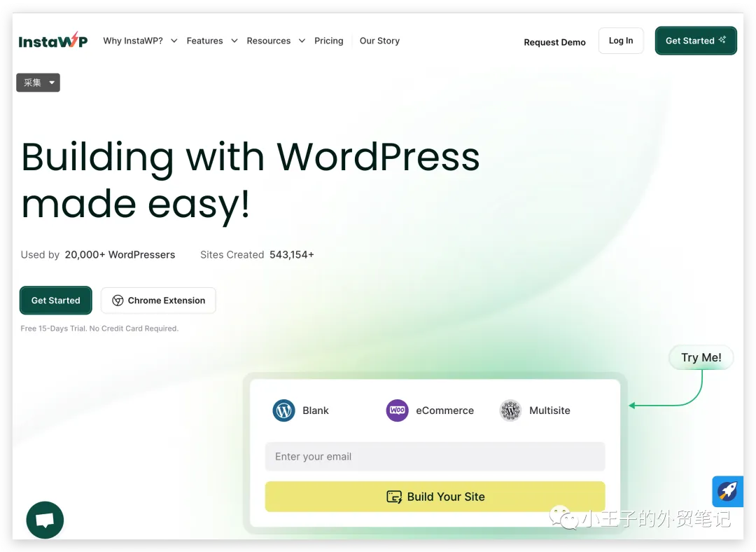Open the Features menu
The height and width of the screenshot is (552, 756).
tap(205, 41)
